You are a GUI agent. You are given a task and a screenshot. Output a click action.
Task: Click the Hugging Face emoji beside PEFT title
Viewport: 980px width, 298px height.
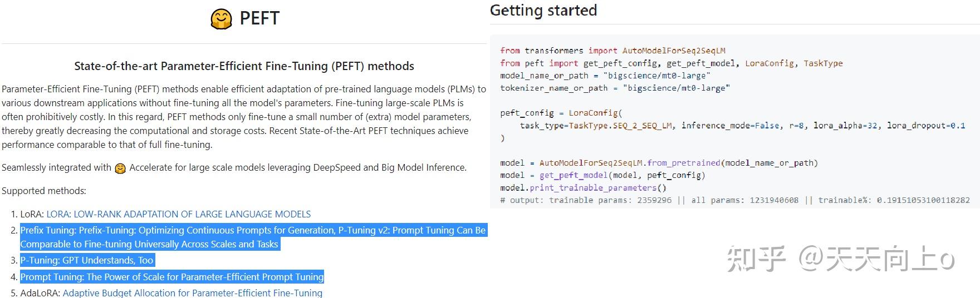click(221, 19)
